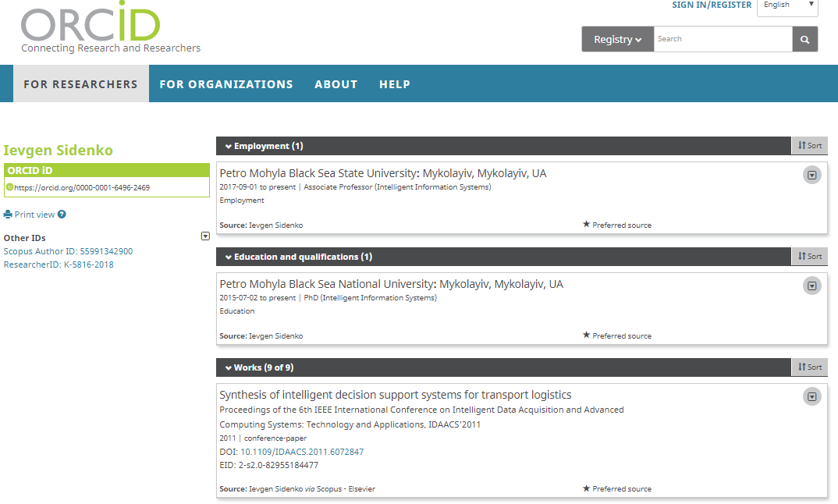Click the search magnifier icon button
The image size is (838, 504).
pyautogui.click(x=805, y=39)
